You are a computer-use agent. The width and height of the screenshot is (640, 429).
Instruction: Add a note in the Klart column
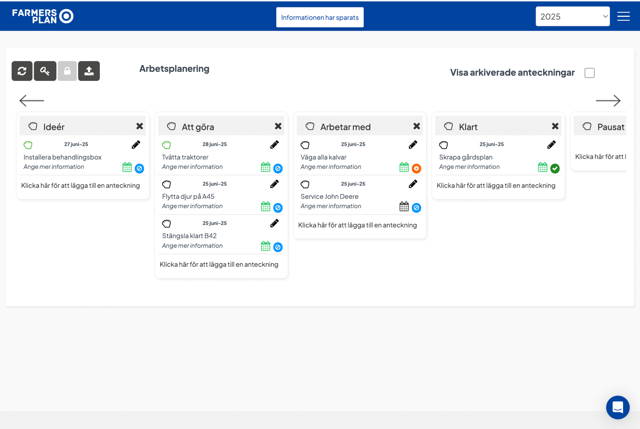tap(496, 185)
